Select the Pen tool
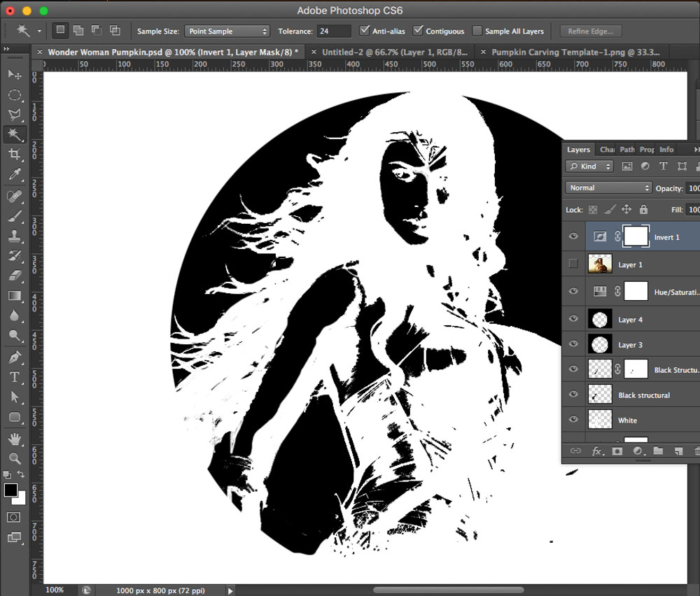The height and width of the screenshot is (596, 700). [14, 357]
